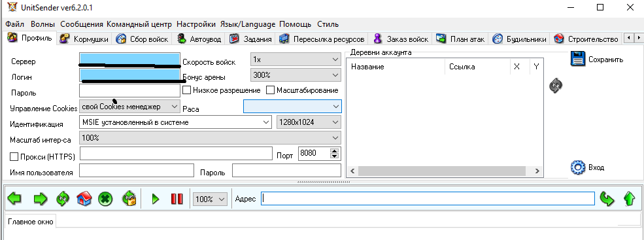Click the green up arrow icon
This screenshot has height=240, width=644.
tap(629, 199)
